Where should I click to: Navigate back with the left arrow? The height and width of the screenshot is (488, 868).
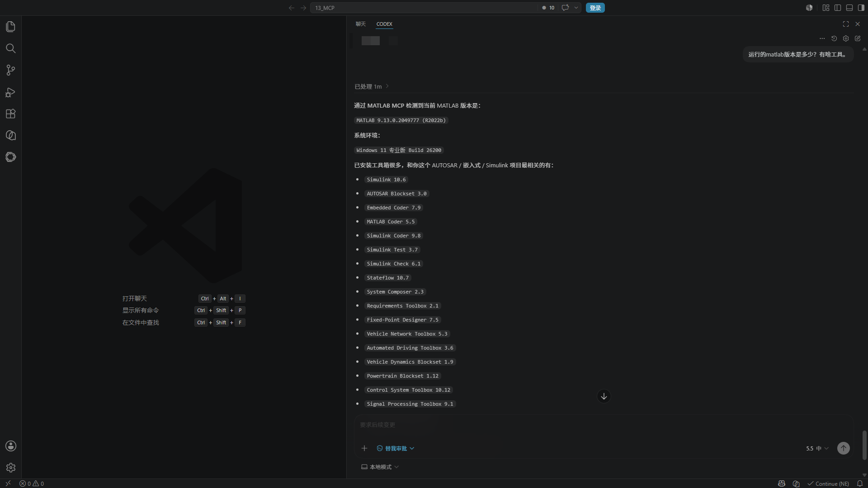(291, 8)
